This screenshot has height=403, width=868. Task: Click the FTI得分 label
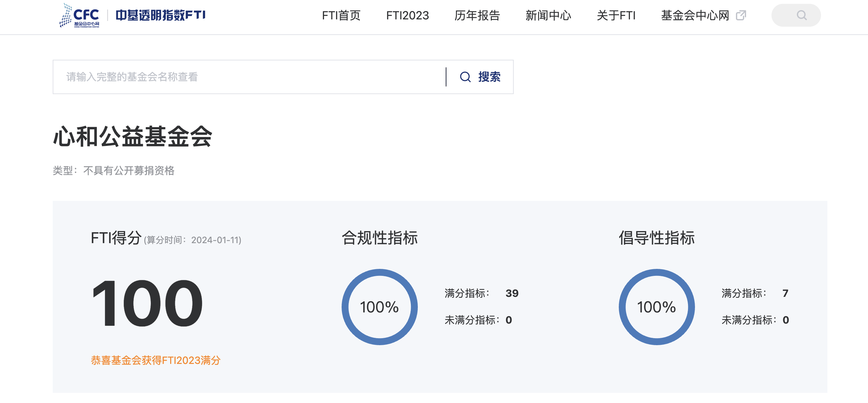pyautogui.click(x=116, y=238)
